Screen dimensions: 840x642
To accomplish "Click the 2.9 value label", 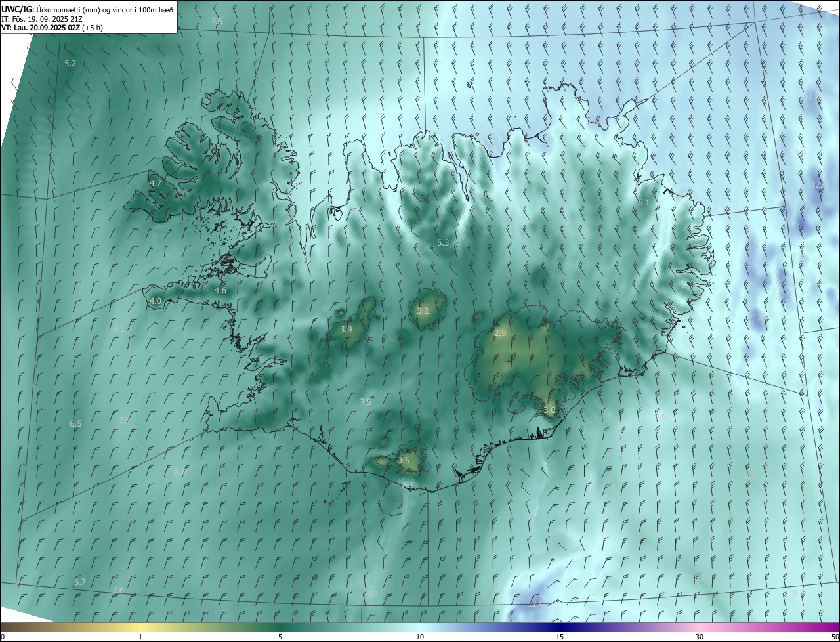I will click(x=500, y=333).
